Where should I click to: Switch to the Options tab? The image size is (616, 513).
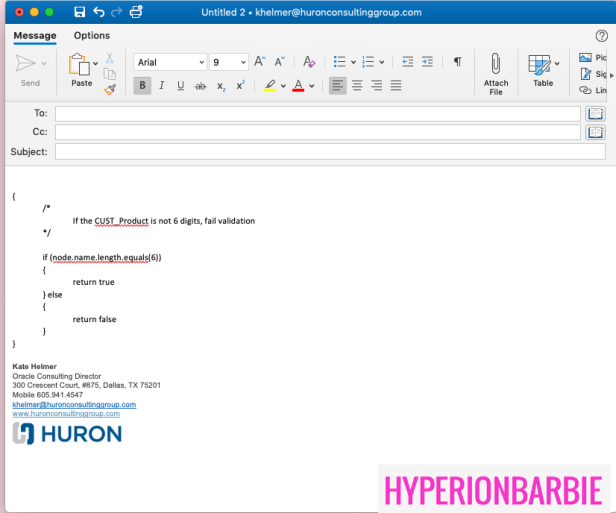click(x=92, y=36)
